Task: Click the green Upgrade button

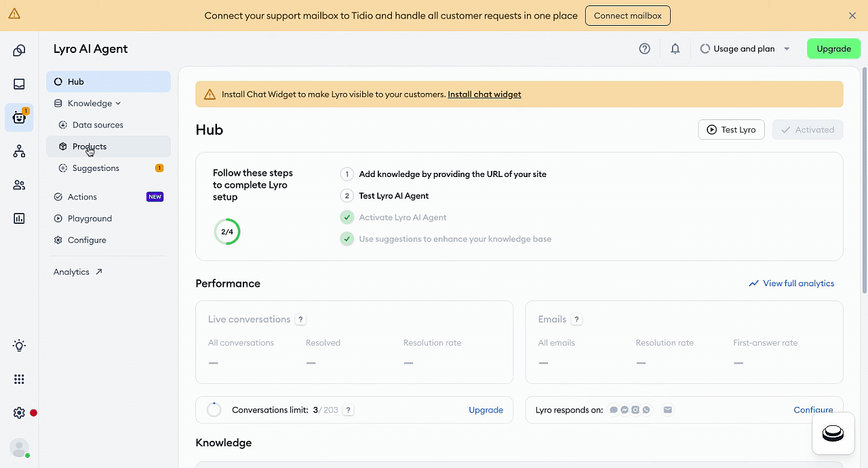Action: [833, 49]
